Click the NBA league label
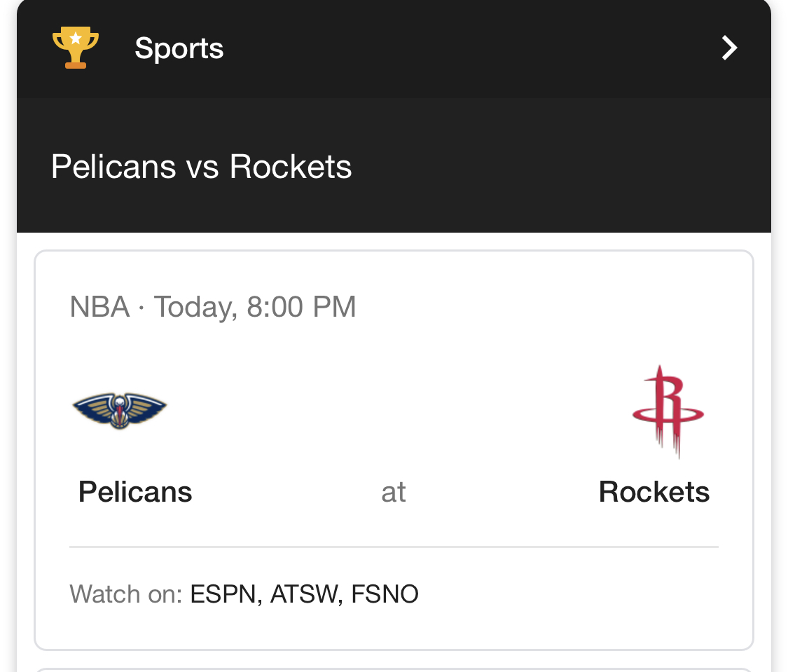 point(99,307)
